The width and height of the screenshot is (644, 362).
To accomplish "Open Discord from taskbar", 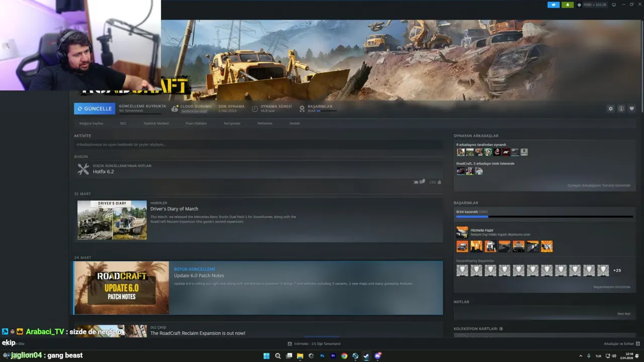I will click(377, 356).
